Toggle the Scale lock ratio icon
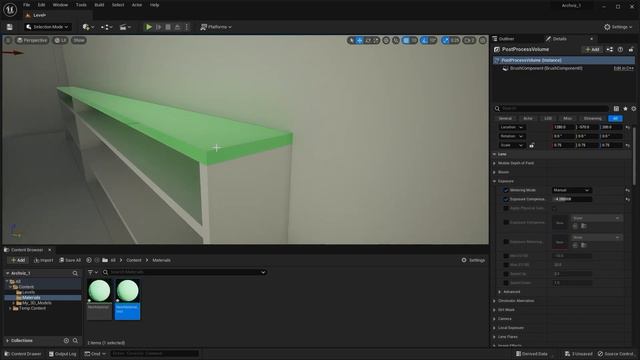Viewport: 640px width, 360px height. pyautogui.click(x=532, y=145)
